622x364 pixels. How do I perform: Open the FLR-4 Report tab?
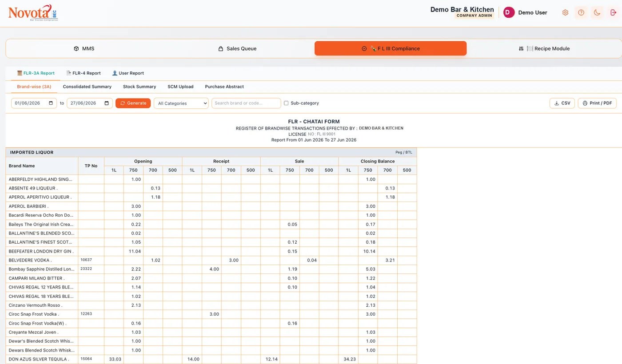[84, 73]
